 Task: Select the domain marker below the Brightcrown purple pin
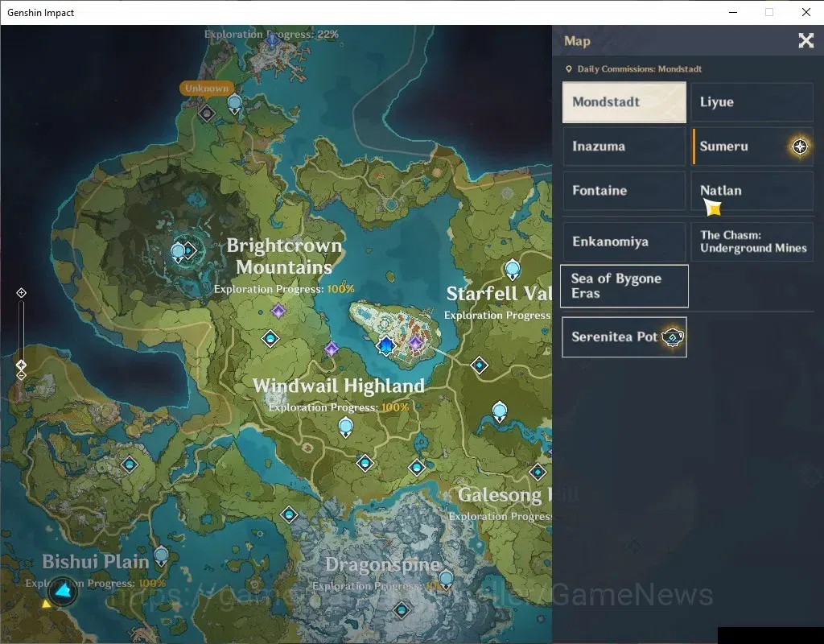[x=270, y=339]
